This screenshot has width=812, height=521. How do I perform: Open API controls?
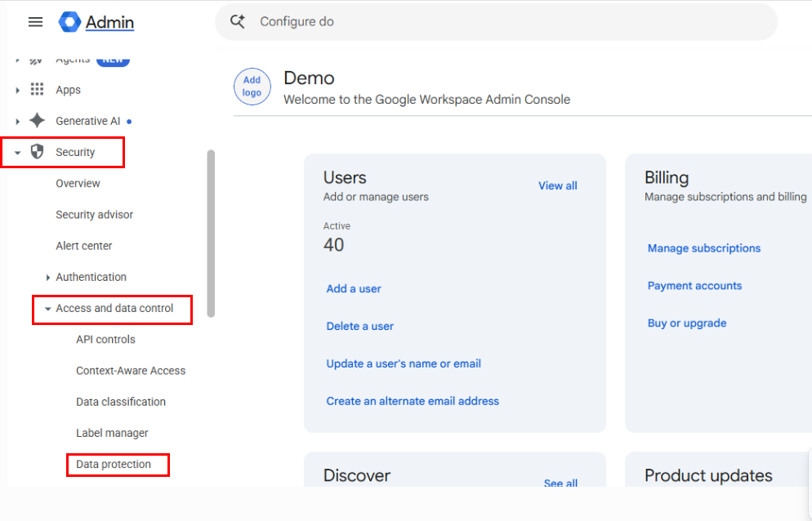pos(105,339)
